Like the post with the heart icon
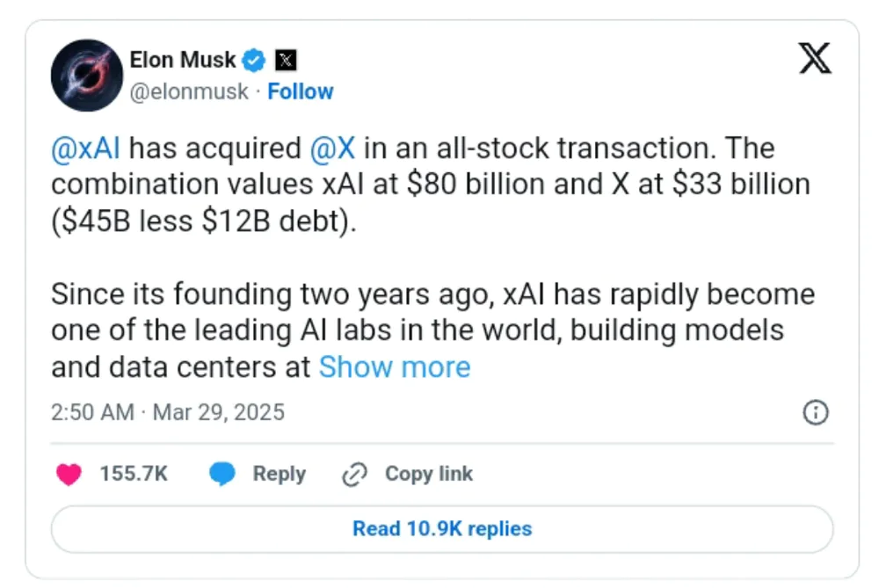Image resolution: width=879 pixels, height=588 pixels. pyautogui.click(x=69, y=475)
